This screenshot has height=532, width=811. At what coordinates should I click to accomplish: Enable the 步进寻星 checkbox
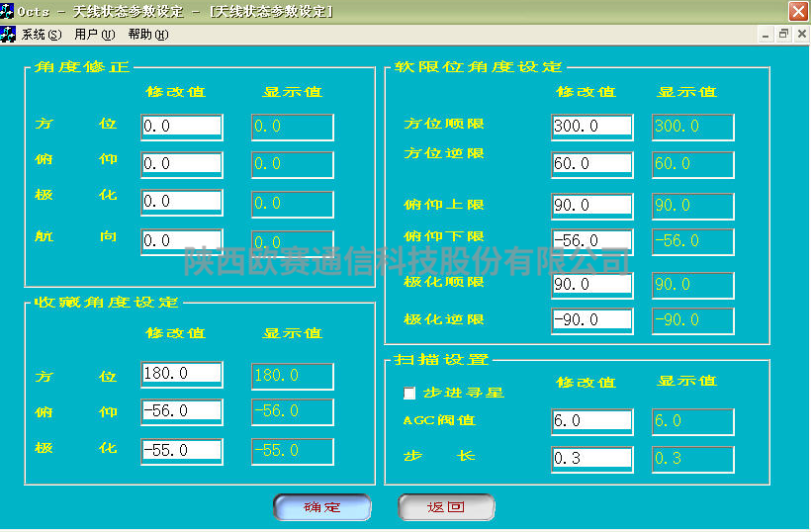410,393
